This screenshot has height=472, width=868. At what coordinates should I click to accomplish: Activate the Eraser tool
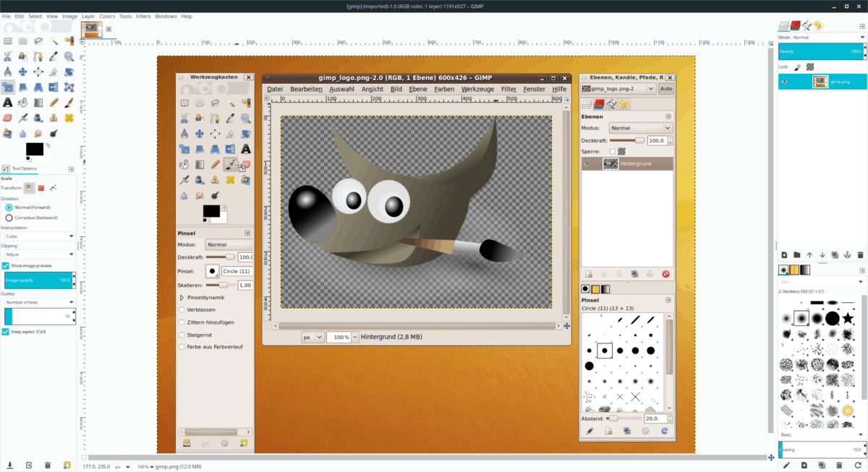[245, 163]
